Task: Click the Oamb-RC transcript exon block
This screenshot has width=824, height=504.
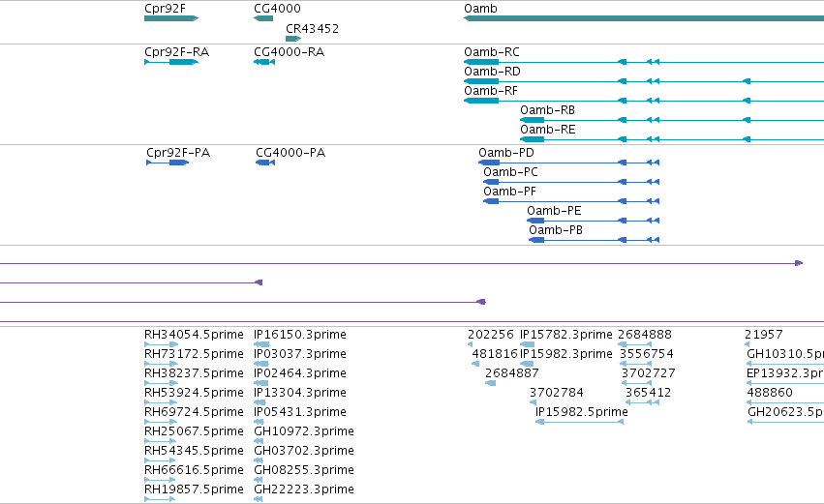Action: tap(481, 62)
